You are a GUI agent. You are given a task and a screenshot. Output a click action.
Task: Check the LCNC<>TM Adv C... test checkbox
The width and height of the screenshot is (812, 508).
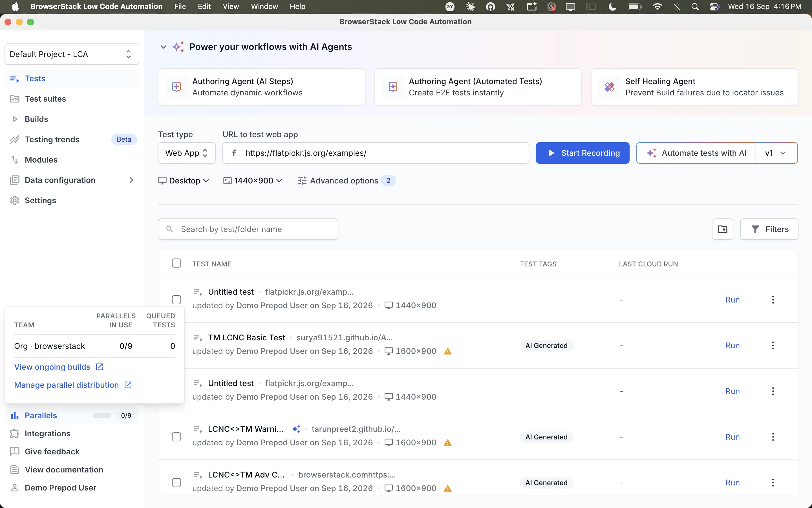point(176,483)
